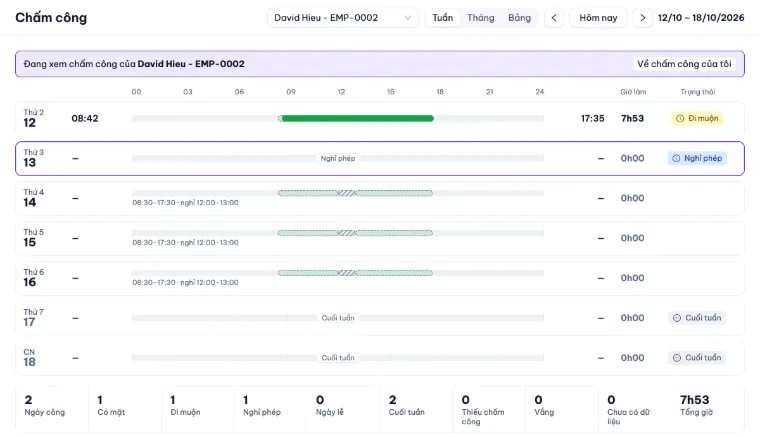Expand the dropdown arrow next to EMP-0002

pos(408,18)
